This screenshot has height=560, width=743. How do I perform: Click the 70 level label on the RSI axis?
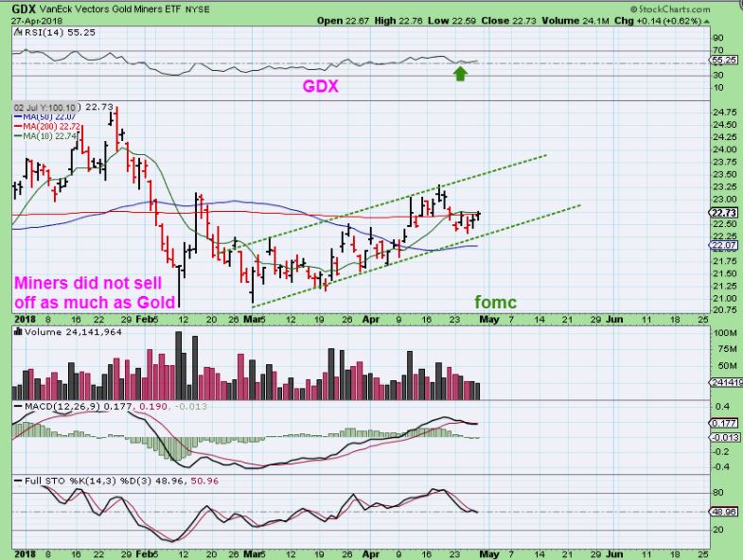717,50
